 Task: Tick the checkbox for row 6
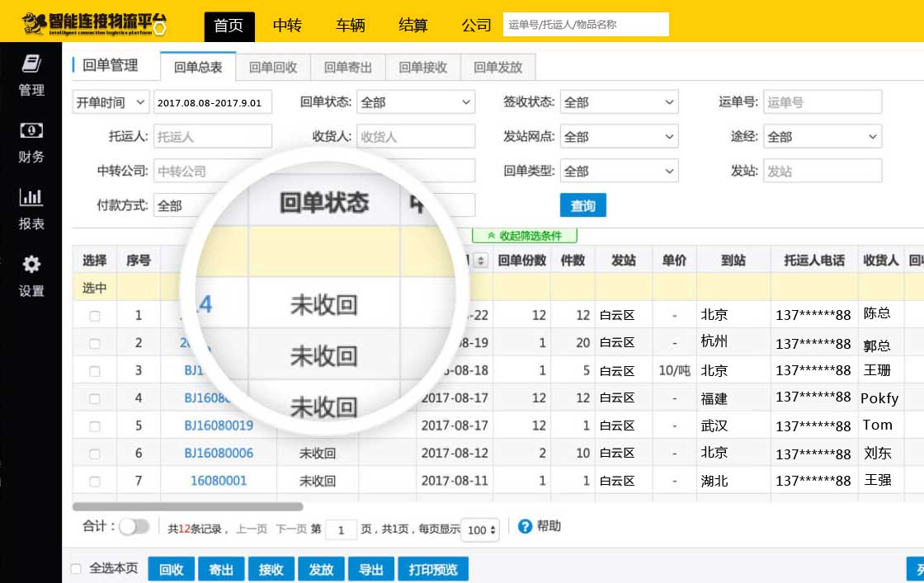point(94,454)
